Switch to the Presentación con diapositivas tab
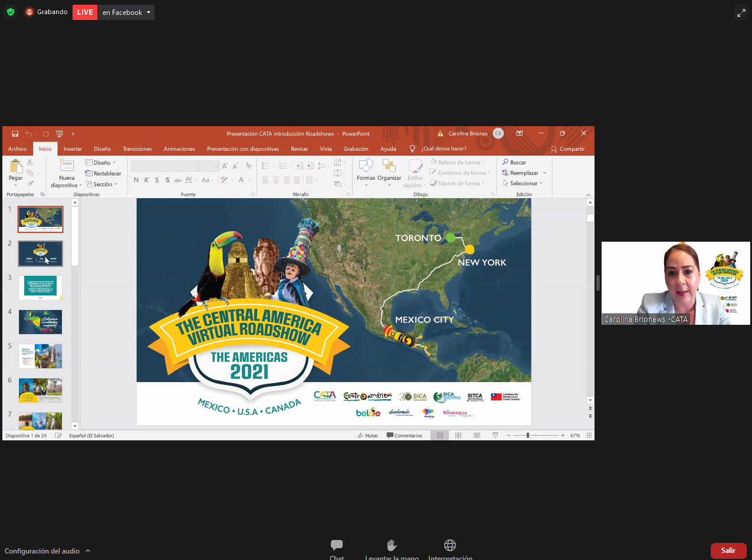This screenshot has height=560, width=752. (x=243, y=149)
